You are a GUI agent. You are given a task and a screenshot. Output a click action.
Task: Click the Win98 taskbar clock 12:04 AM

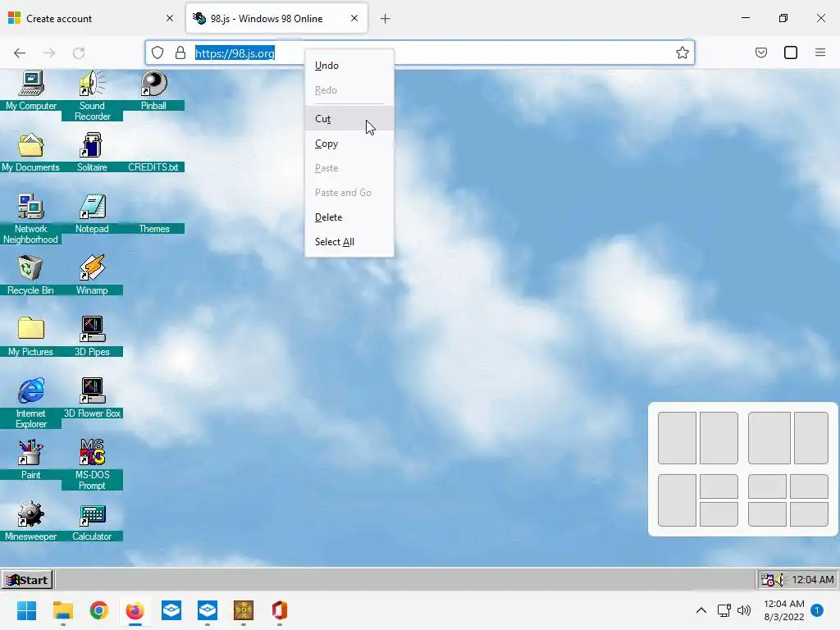click(812, 580)
